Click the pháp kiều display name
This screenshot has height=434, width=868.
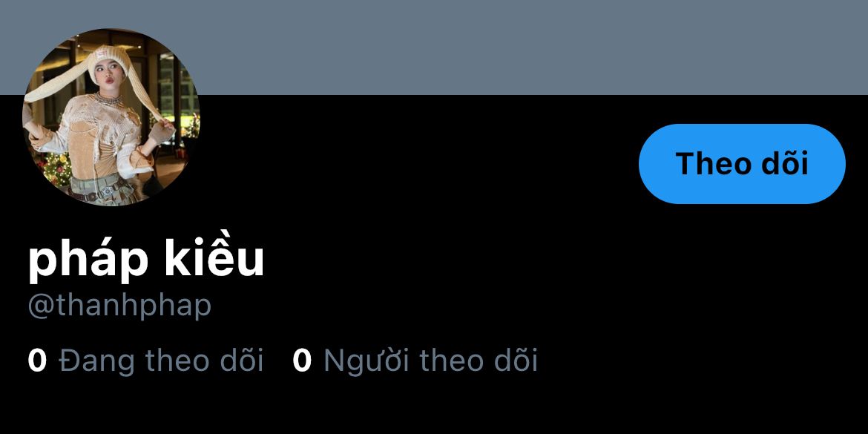[145, 259]
